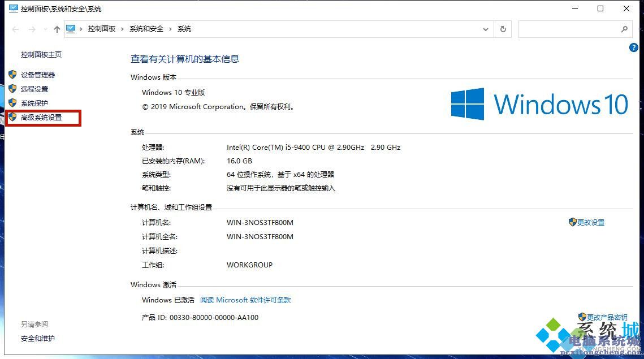
Task: Open 远程设置 link
Action: pyautogui.click(x=34, y=89)
